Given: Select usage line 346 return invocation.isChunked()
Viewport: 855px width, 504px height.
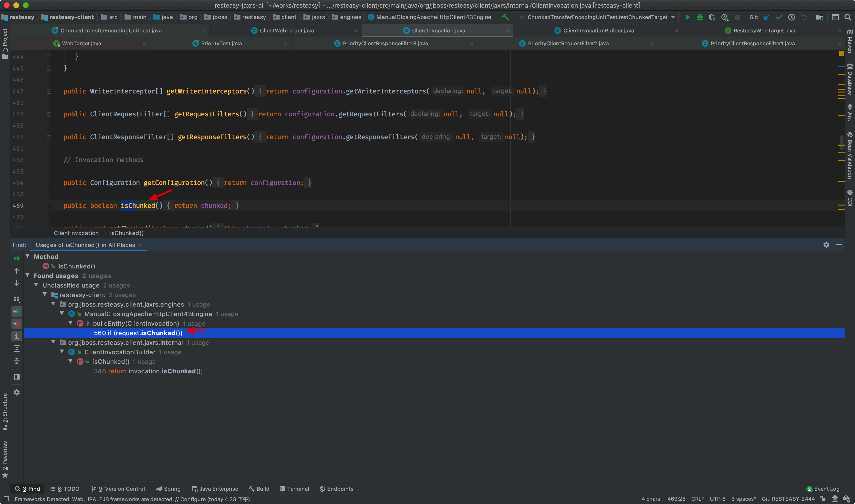Looking at the screenshot, I should pos(148,371).
